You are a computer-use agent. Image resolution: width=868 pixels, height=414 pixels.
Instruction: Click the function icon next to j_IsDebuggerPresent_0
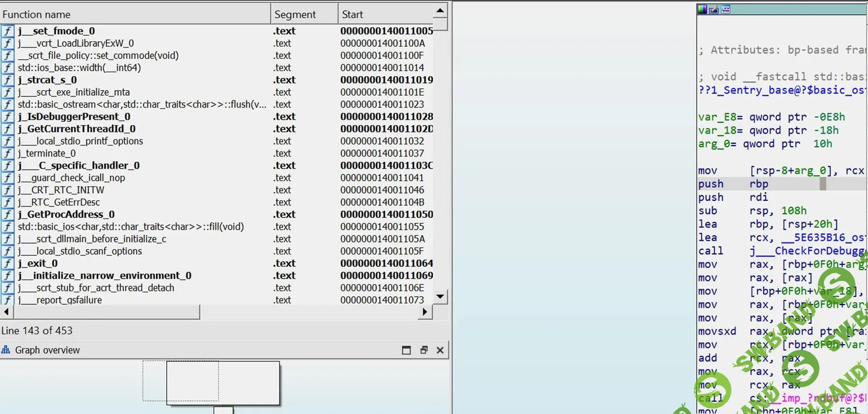click(x=7, y=117)
